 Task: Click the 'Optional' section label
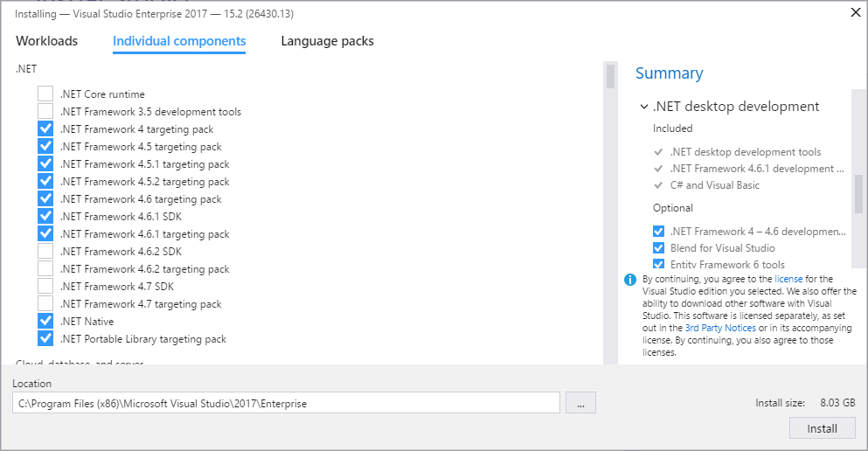(672, 208)
